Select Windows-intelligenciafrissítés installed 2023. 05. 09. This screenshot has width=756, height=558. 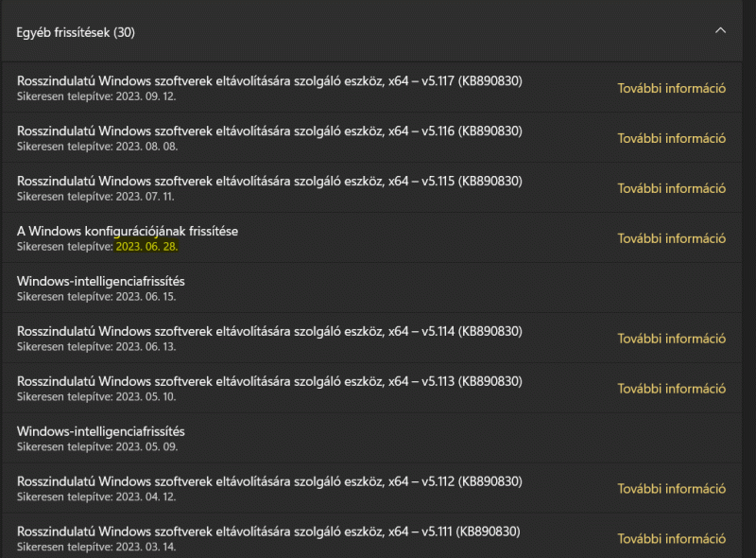[101, 431]
